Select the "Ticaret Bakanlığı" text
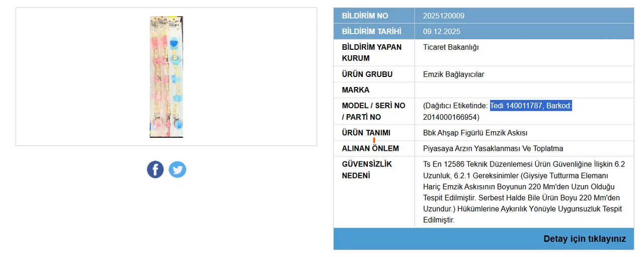Image resolution: width=644 pixels, height=257 pixels. coord(451,47)
